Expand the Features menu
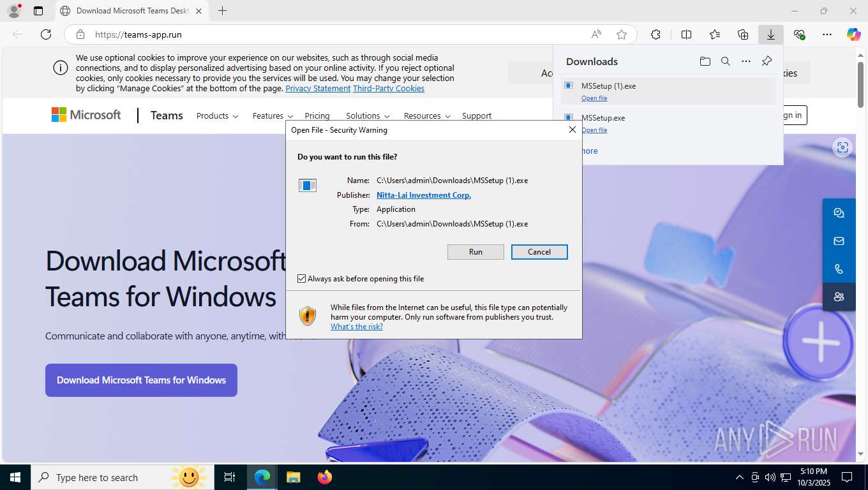 [273, 116]
